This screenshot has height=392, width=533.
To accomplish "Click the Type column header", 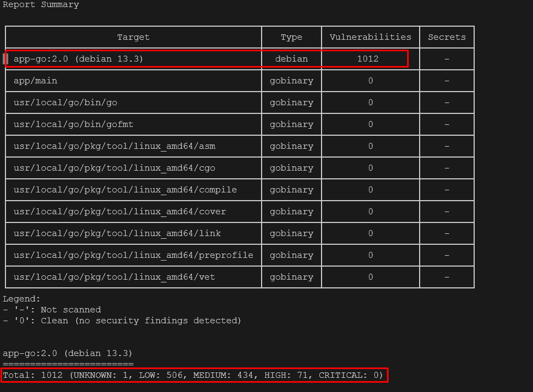I will 291,37.
